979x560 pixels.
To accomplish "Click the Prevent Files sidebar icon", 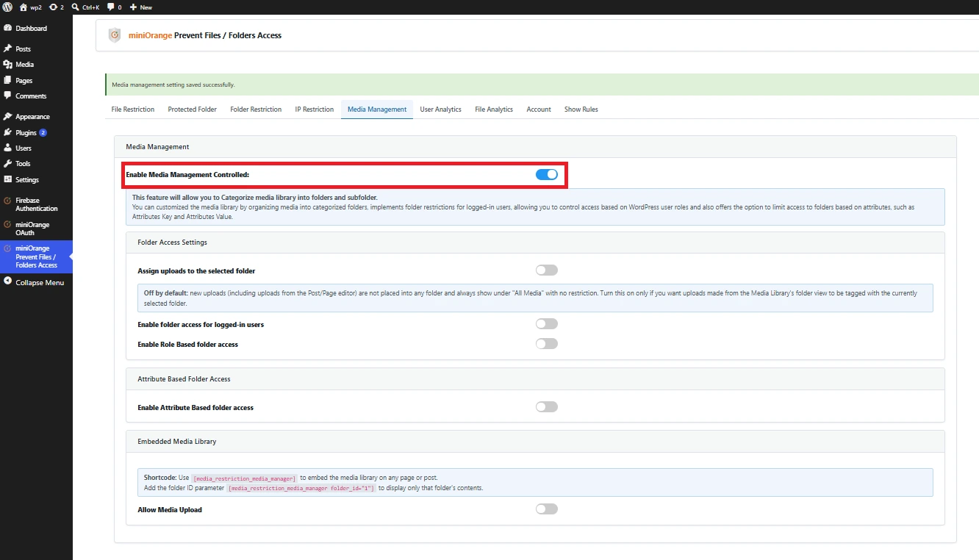I will click(x=7, y=248).
